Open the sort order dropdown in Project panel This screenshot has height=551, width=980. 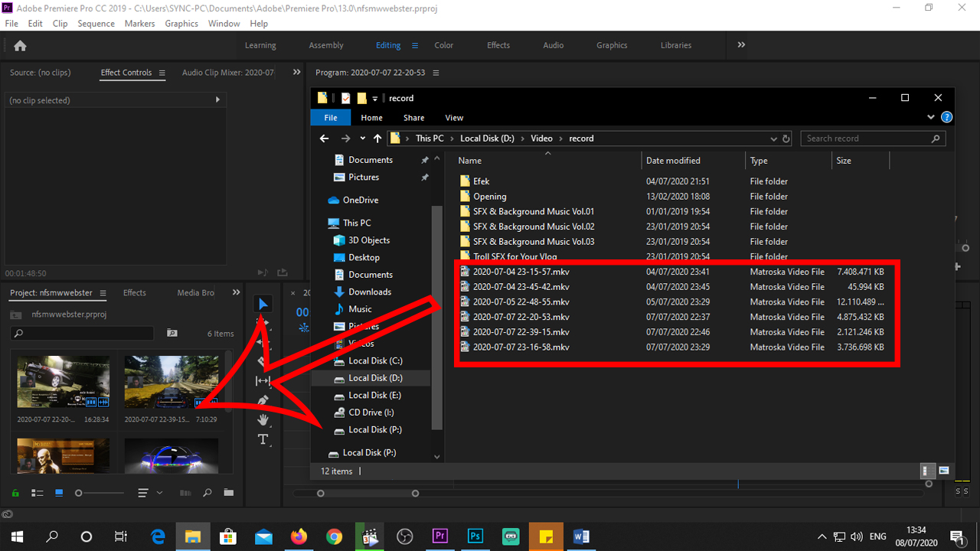(158, 493)
